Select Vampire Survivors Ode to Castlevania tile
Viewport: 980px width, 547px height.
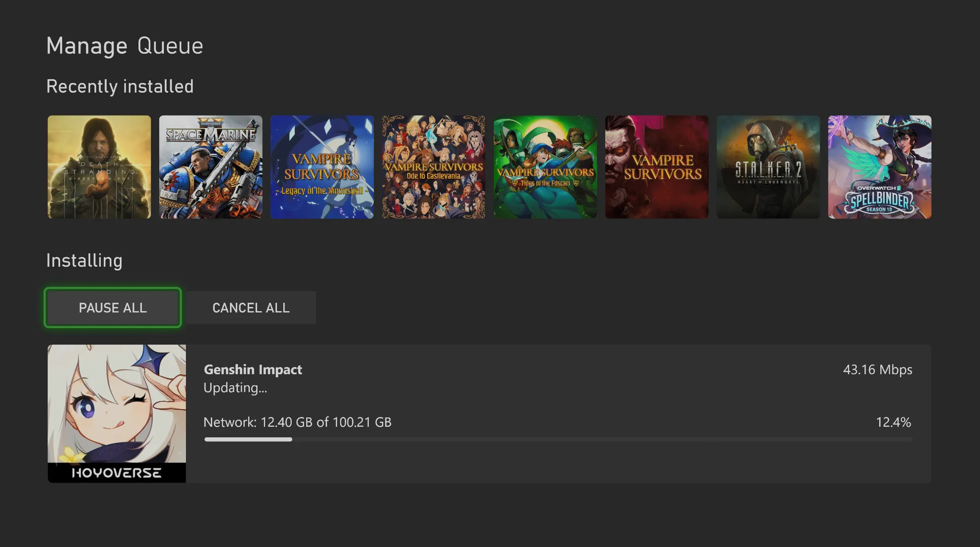click(434, 167)
